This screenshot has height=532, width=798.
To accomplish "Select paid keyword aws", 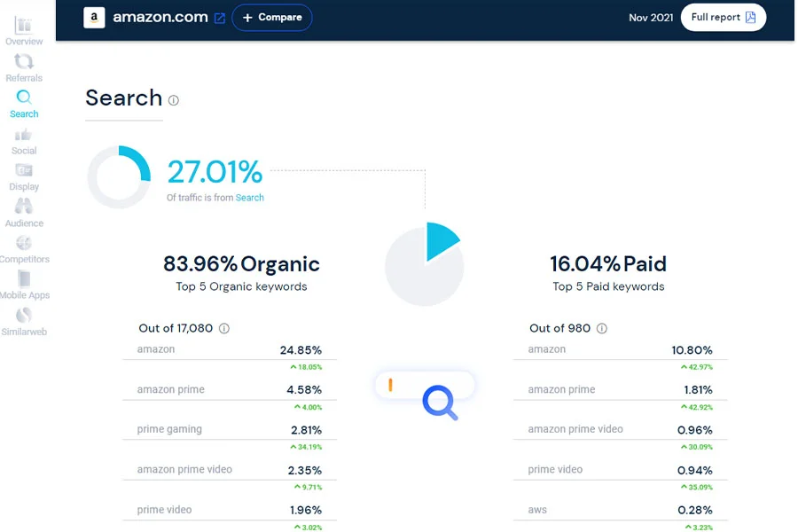I will (x=621, y=510).
